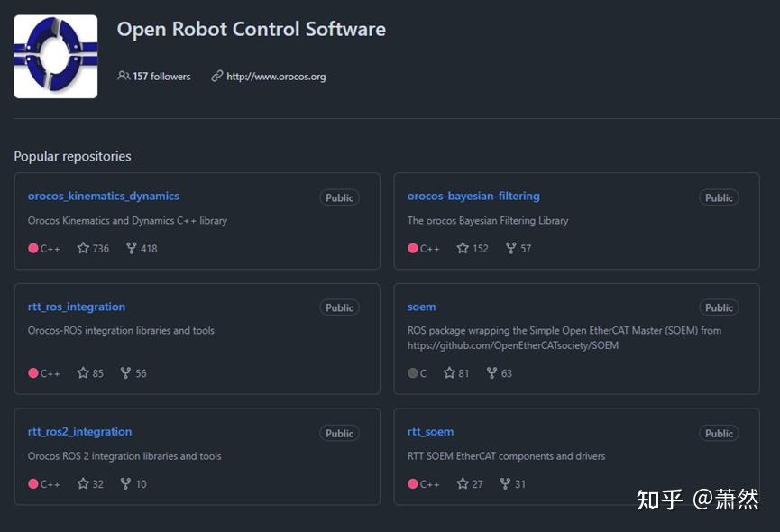Click the followers people icon
780x532 pixels.
coord(124,76)
